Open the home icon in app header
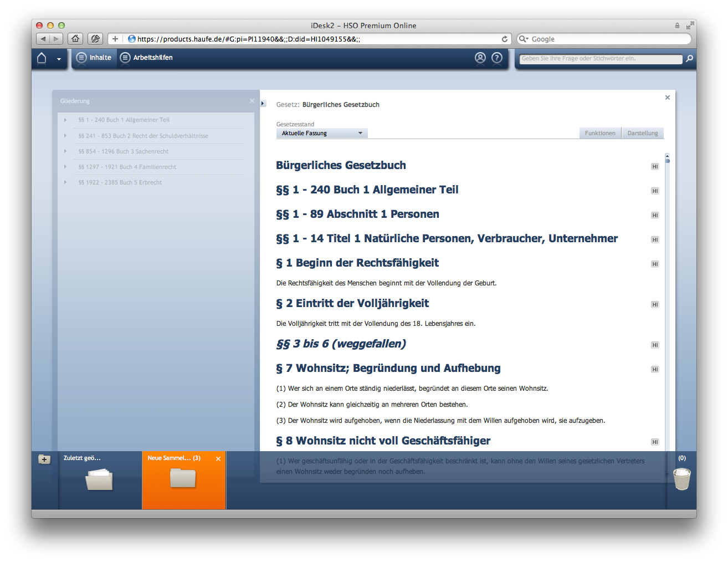 coord(42,58)
